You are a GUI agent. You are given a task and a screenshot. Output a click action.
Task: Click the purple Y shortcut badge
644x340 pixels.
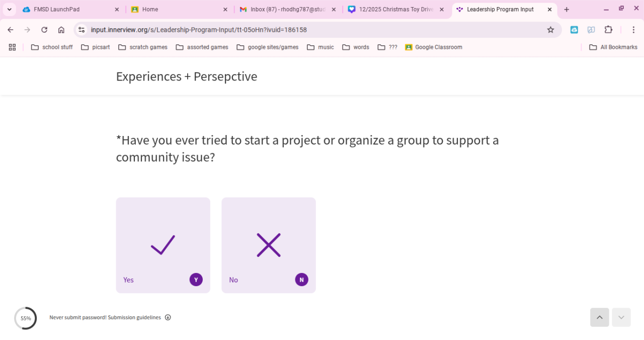point(196,280)
